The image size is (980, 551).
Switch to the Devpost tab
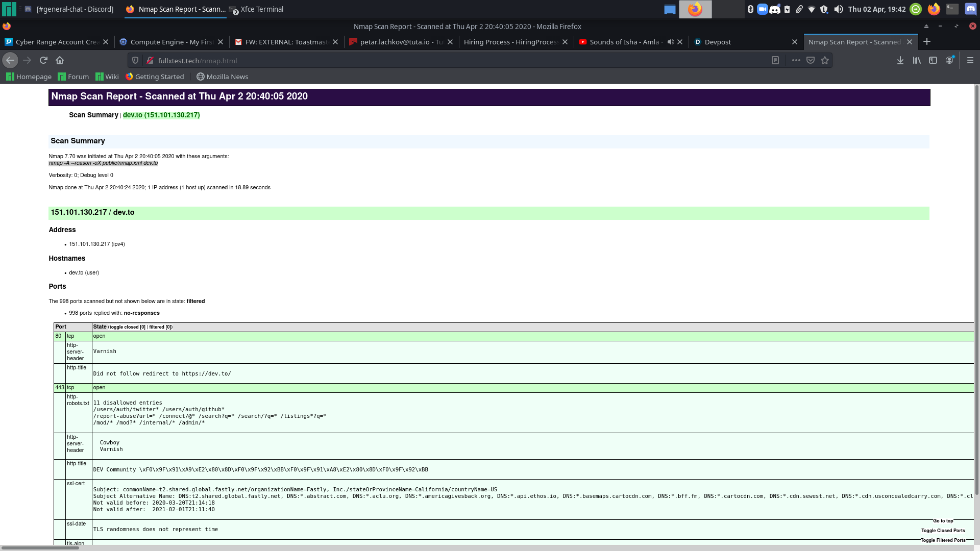pyautogui.click(x=718, y=42)
